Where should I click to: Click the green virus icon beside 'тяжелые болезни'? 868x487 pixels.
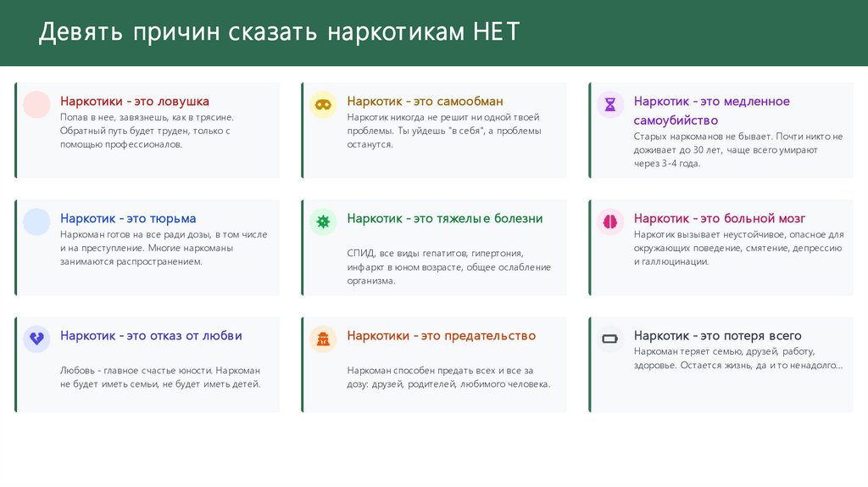[323, 221]
